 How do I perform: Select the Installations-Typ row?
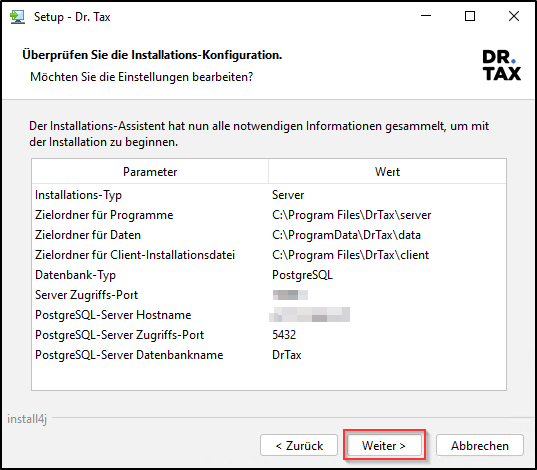click(x=269, y=195)
